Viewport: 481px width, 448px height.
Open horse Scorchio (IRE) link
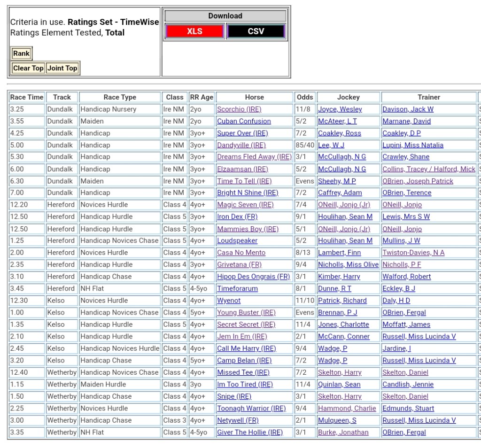click(239, 109)
